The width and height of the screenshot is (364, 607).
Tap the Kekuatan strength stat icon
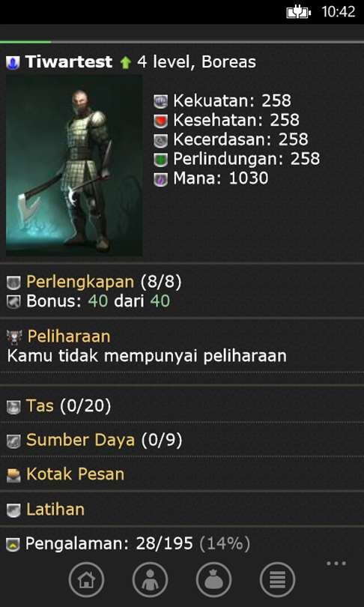point(160,102)
